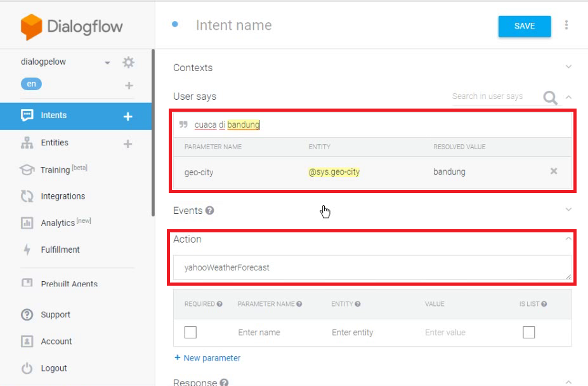Image resolution: width=588 pixels, height=386 pixels.
Task: Collapse the Action section
Action: tap(568, 239)
